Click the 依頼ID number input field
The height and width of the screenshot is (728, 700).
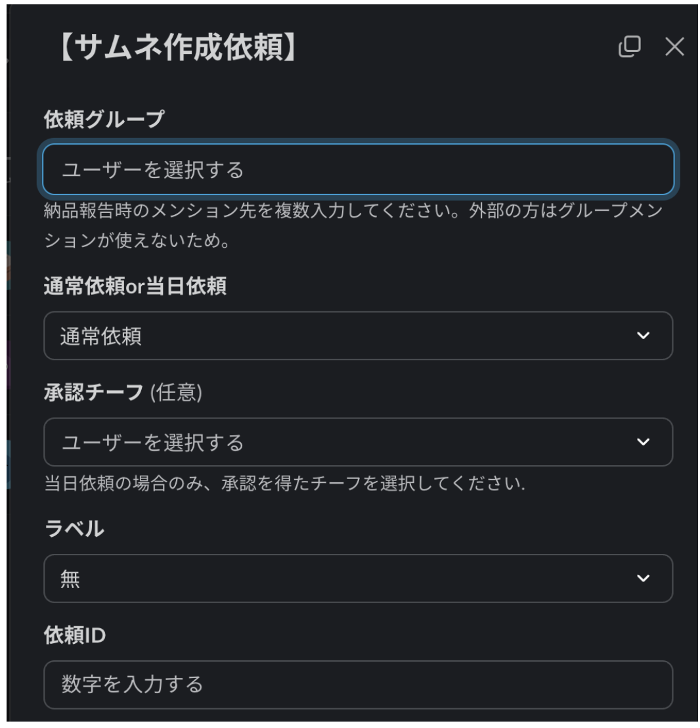pos(358,685)
